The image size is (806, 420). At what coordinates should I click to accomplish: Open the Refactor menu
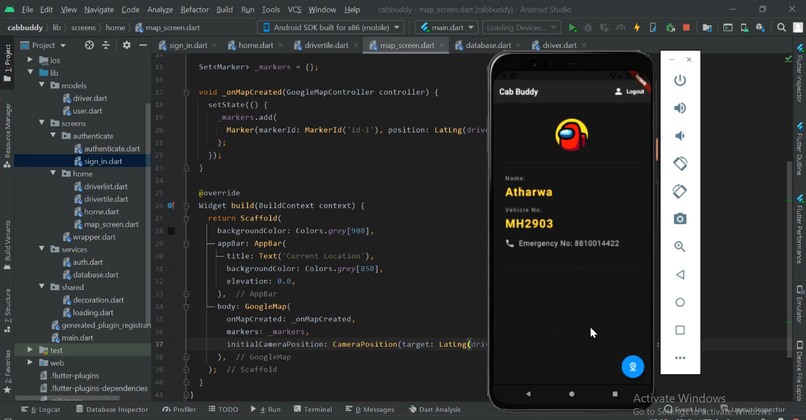[194, 10]
